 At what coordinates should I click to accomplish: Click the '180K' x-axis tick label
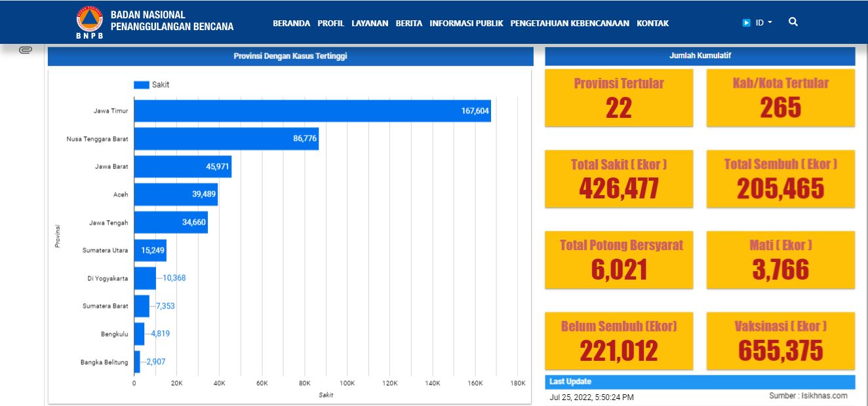[x=518, y=383]
